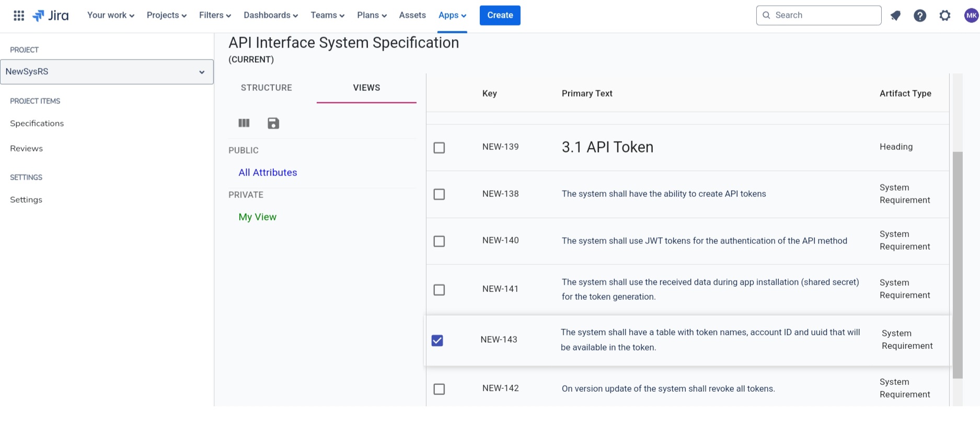
Task: Open the Dashboards dropdown
Action: pos(271,15)
